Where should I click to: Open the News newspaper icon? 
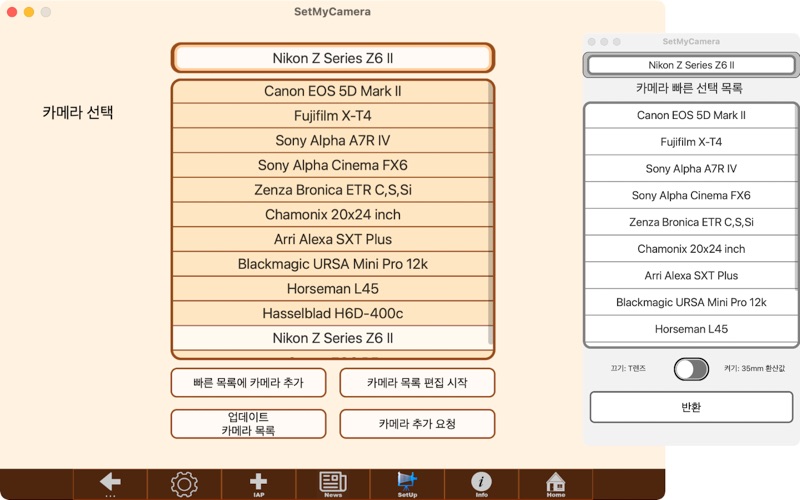pos(333,484)
